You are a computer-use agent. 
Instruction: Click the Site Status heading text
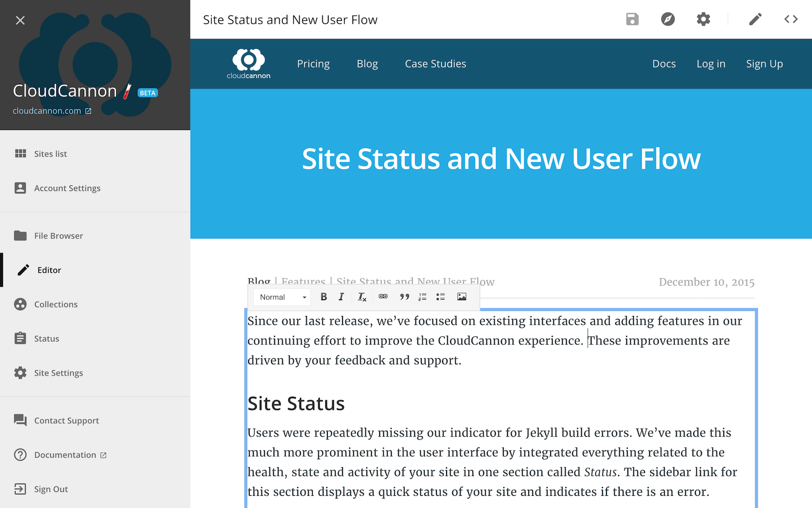tap(296, 403)
